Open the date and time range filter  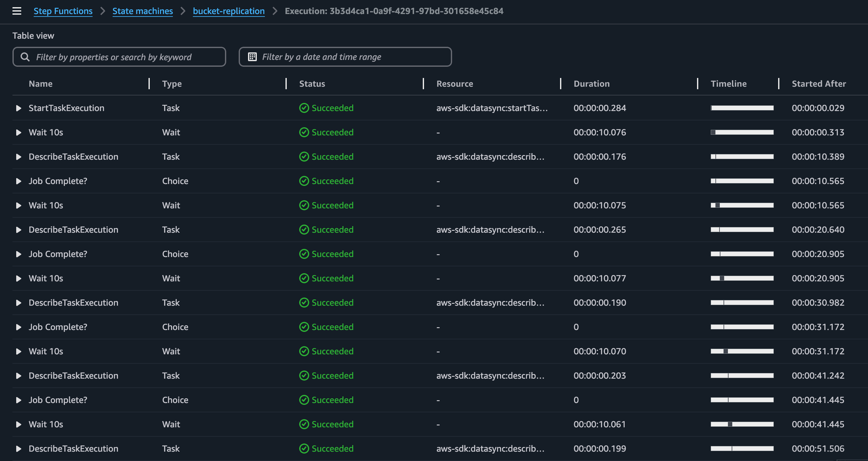click(x=345, y=57)
